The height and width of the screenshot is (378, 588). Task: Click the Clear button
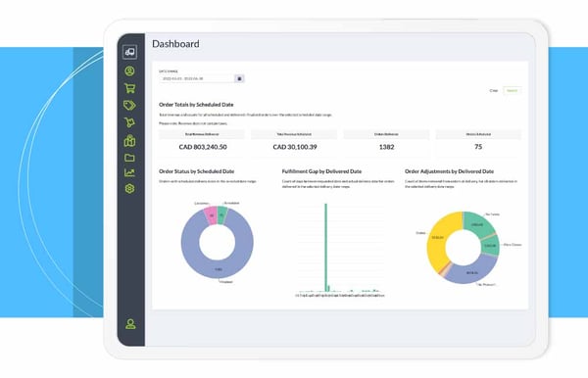click(494, 91)
